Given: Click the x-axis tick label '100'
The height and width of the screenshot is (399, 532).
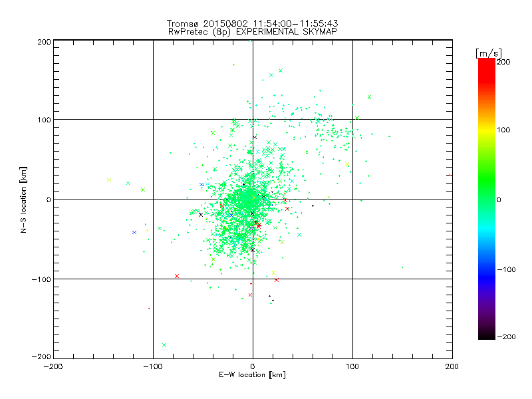Looking at the screenshot, I should pos(352,366).
